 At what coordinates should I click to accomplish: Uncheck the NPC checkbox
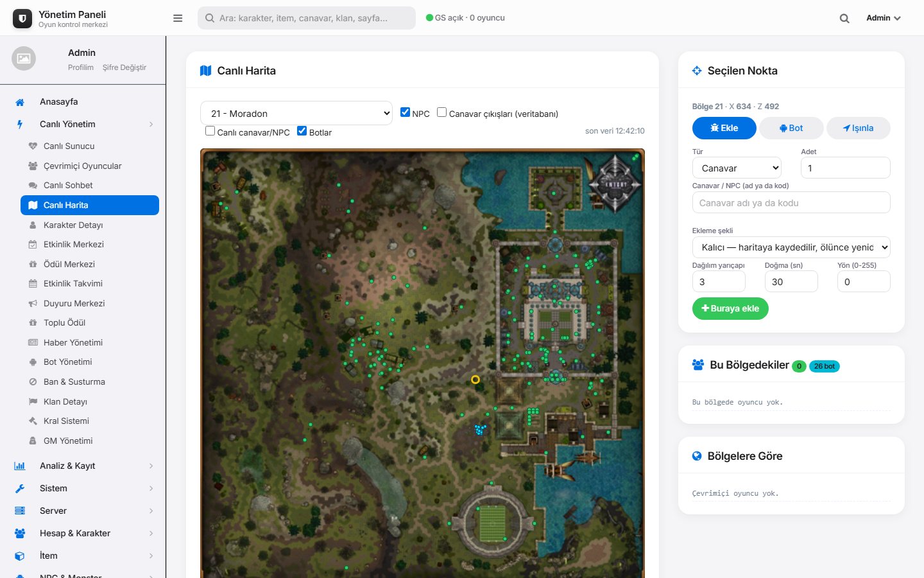coord(406,112)
